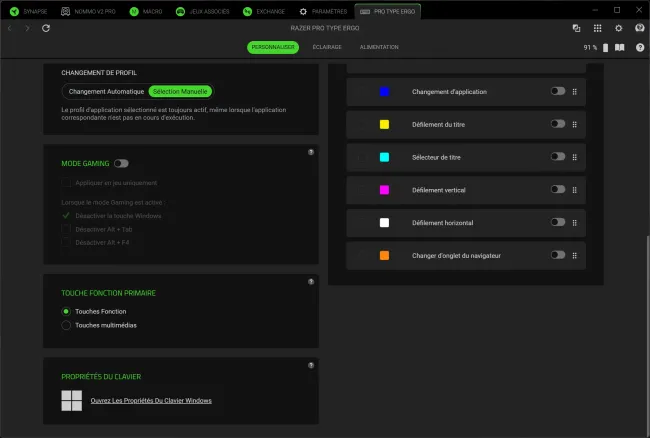The height and width of the screenshot is (438, 650).
Task: Open the apps grid icon
Action: coord(597,28)
